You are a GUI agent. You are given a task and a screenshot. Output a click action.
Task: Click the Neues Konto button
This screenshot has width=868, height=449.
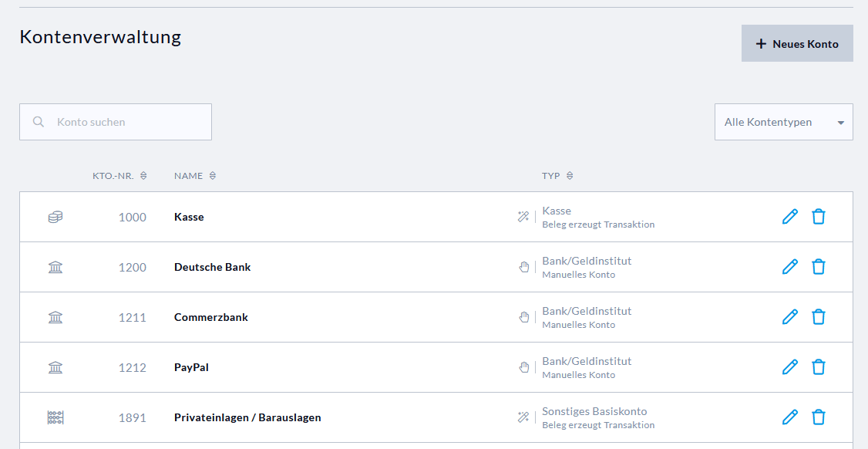[x=797, y=43]
